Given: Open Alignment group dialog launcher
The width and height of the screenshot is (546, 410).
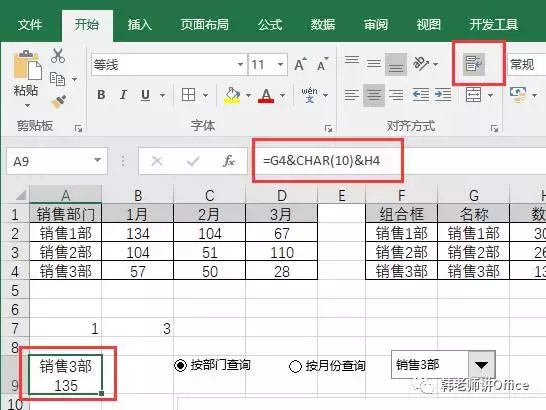Looking at the screenshot, I should point(494,129).
